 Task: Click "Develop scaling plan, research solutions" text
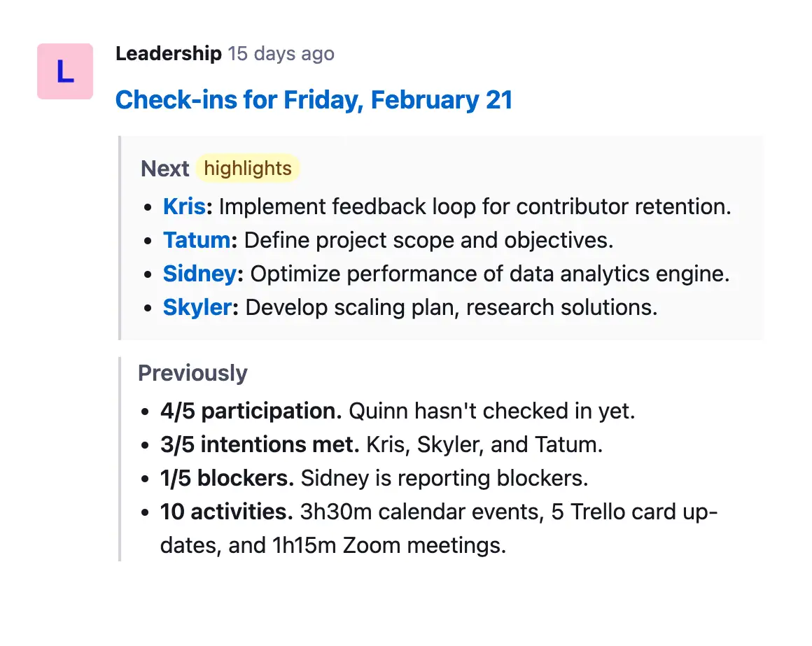coord(451,308)
